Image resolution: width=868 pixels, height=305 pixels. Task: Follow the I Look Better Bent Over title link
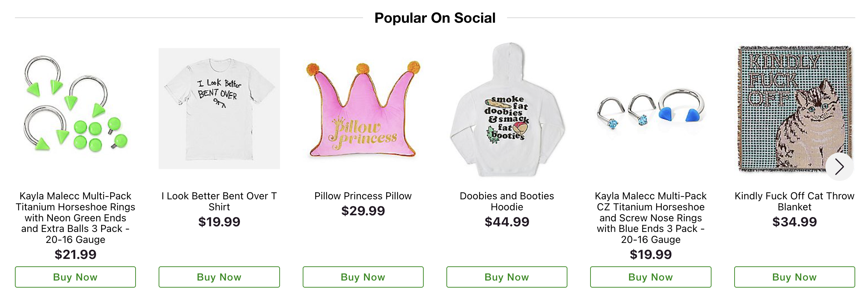[x=219, y=201]
